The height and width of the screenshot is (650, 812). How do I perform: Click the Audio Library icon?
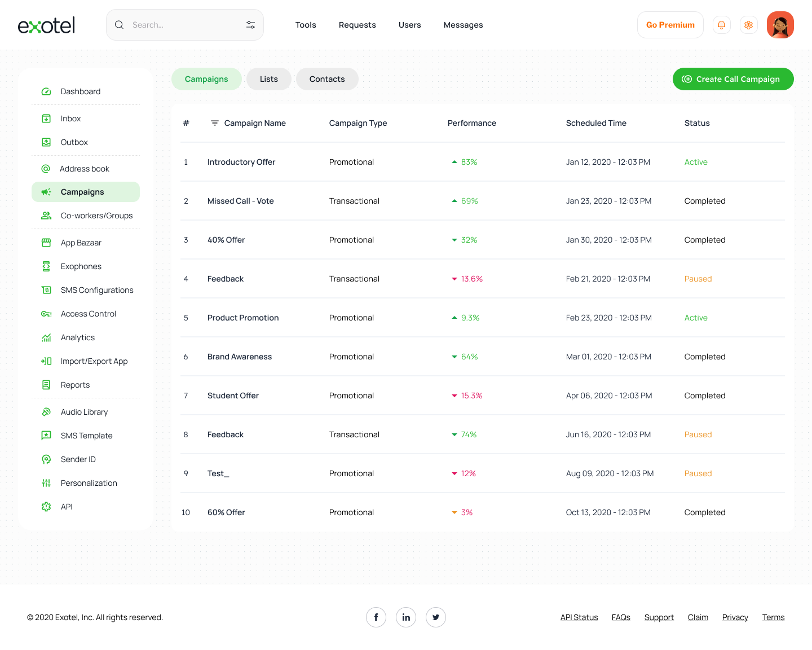46,412
